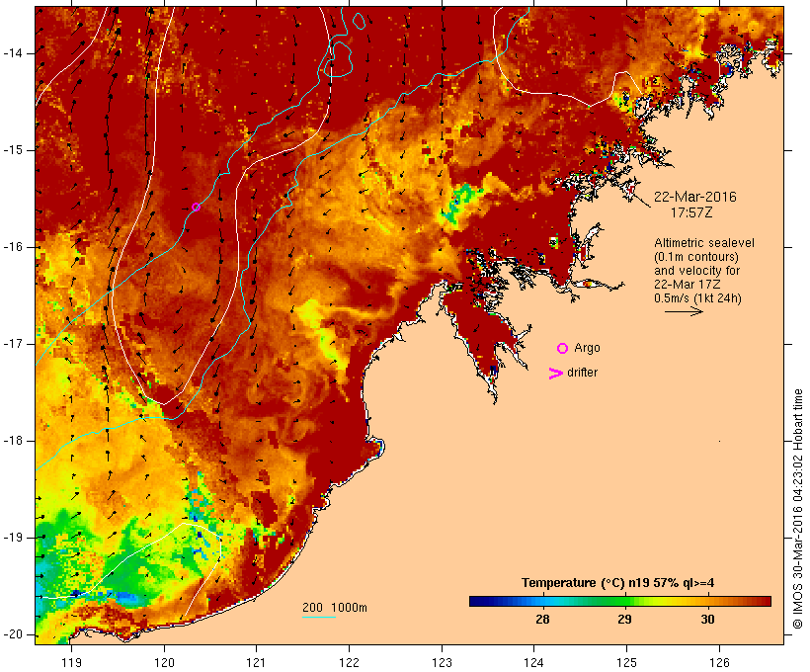Click the -17 latitude axis label
810x672 pixels.
pyautogui.click(x=12, y=344)
